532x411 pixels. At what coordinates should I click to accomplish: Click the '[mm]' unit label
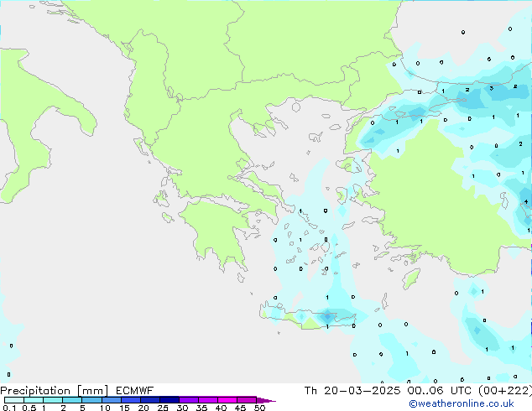point(93,391)
